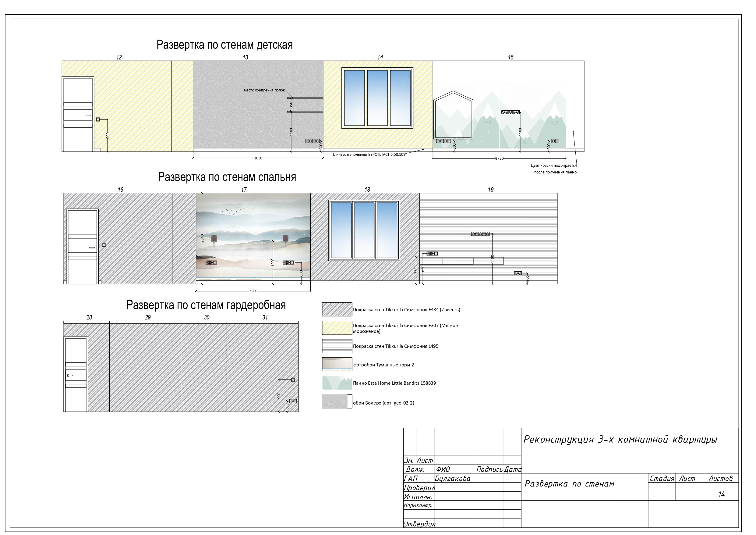
Task: Click the 'Утвердил' row label
Action: pyautogui.click(x=419, y=524)
